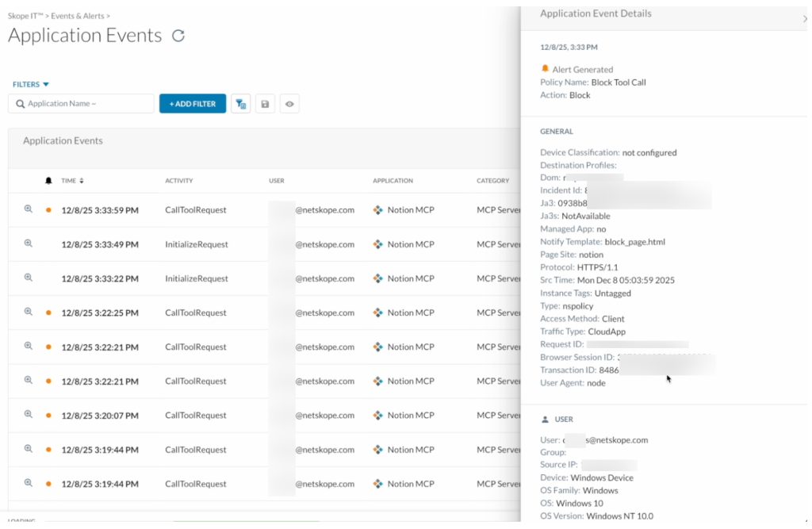812x529 pixels.
Task: Close the Application Event Details panel
Action: click(805, 19)
